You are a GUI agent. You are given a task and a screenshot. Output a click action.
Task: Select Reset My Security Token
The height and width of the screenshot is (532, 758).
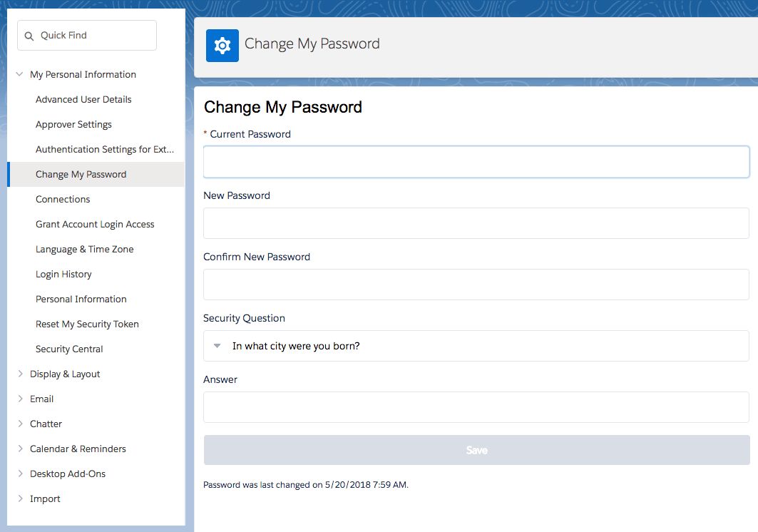(x=87, y=324)
